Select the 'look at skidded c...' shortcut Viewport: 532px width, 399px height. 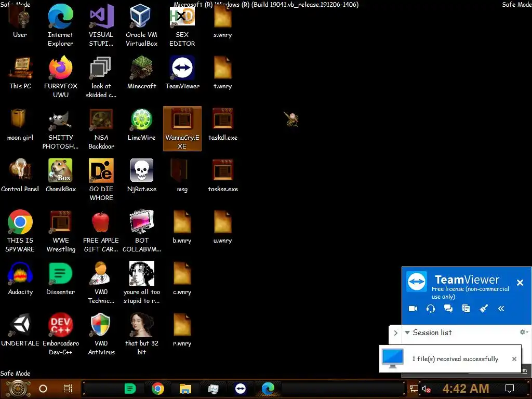click(x=101, y=78)
